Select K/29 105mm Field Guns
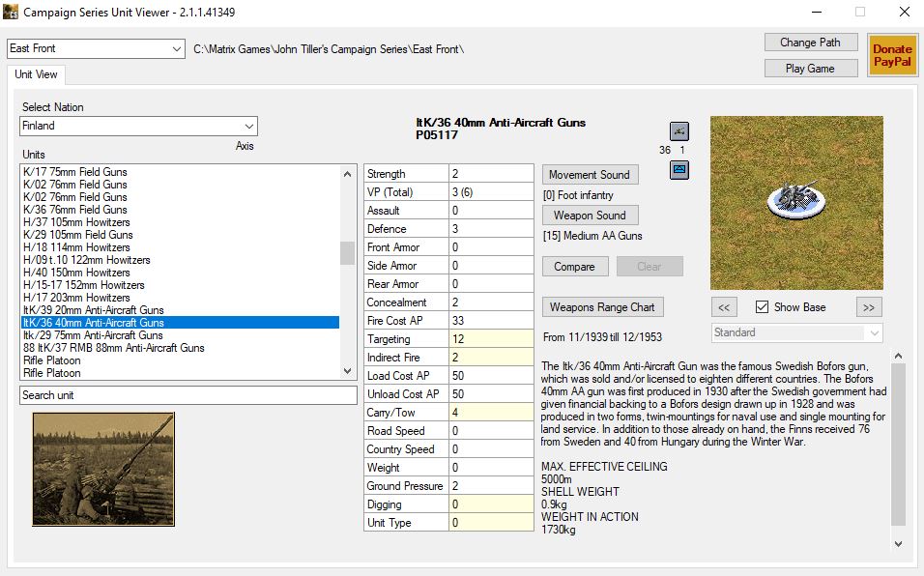 pos(181,235)
